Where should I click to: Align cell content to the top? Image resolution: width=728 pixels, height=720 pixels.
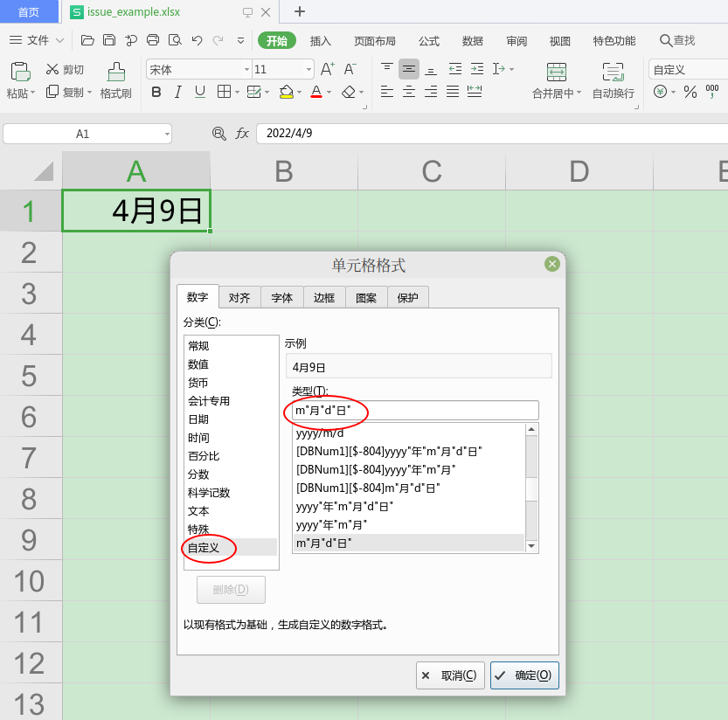point(387,69)
